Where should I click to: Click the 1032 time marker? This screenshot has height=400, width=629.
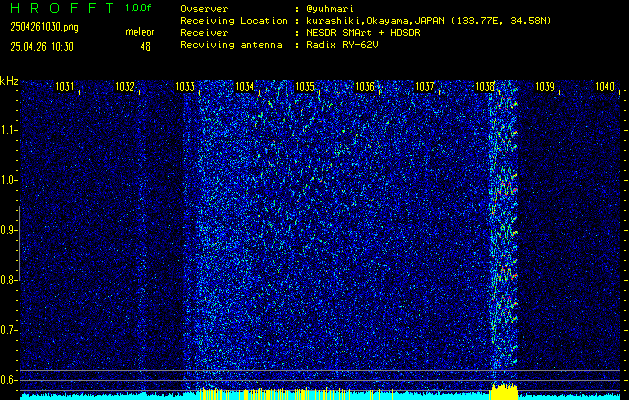coord(124,86)
